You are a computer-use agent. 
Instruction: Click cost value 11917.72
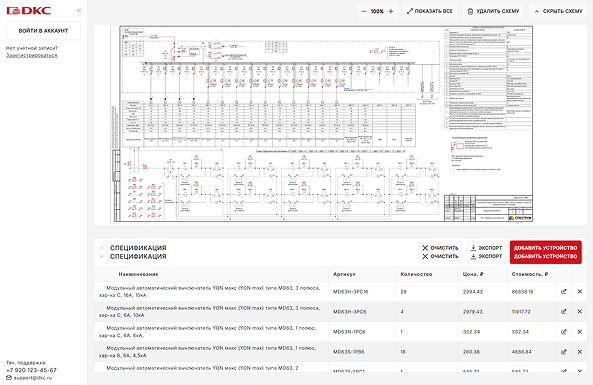click(521, 312)
